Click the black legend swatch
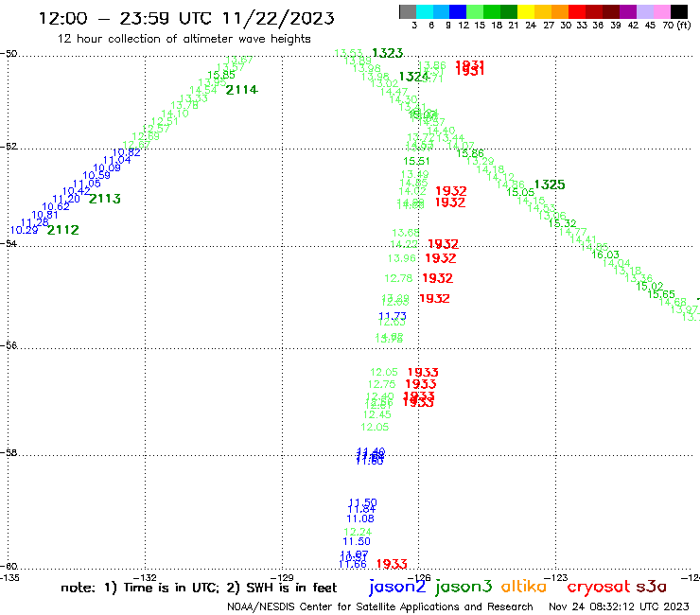This screenshot has height=615, width=700. [678, 11]
